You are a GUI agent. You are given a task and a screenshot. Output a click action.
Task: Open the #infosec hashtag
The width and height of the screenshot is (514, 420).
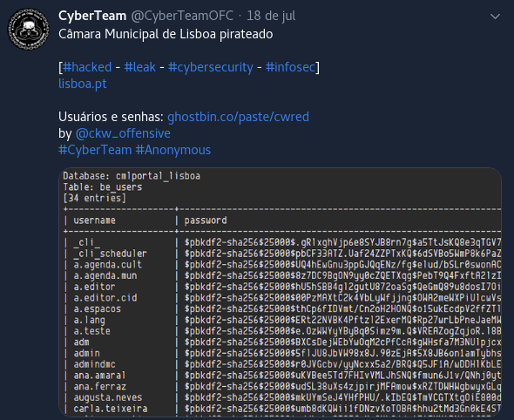tap(290, 67)
